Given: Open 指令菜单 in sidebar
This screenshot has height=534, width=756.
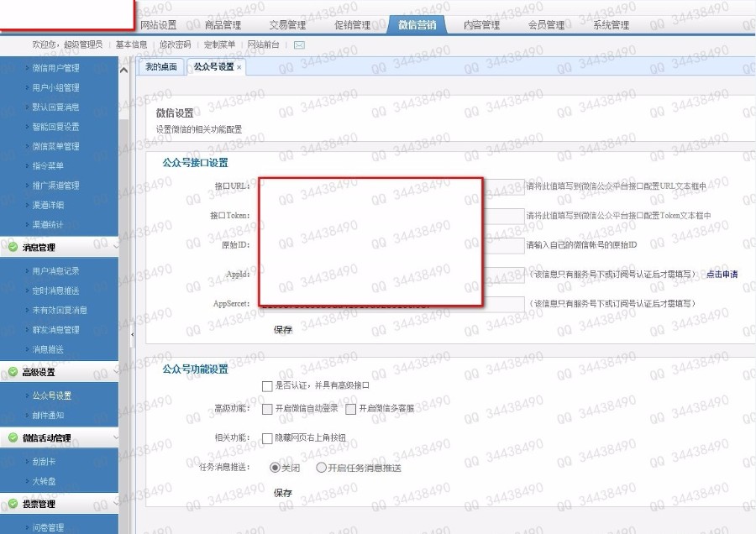Looking at the screenshot, I should click(48, 165).
